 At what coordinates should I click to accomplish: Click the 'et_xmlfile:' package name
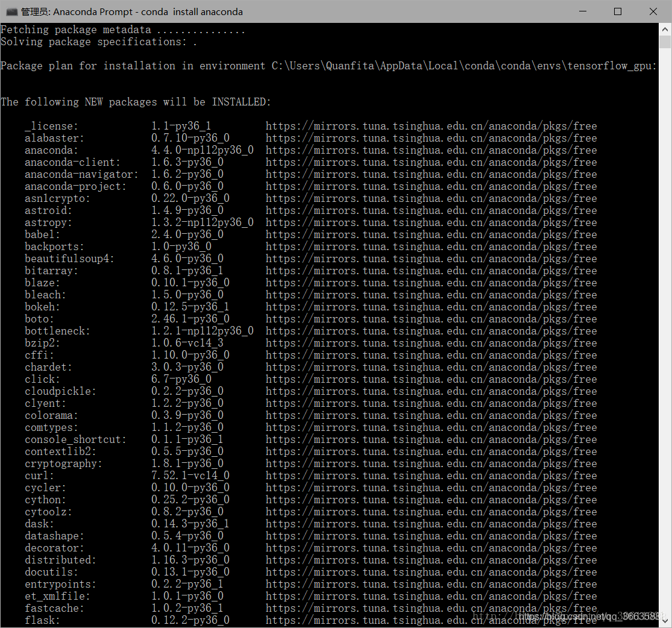[x=57, y=596]
